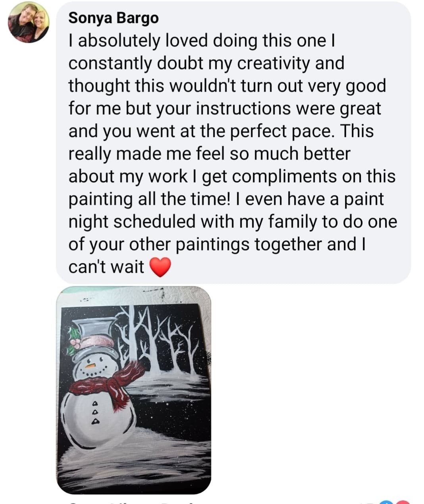This screenshot has width=424, height=504.
Task: Open the snowman painting photo attachment
Action: click(134, 390)
